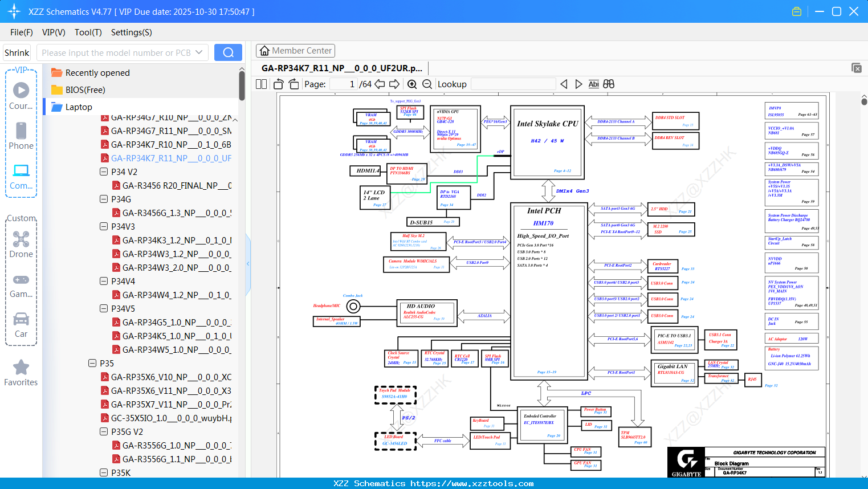Click the model number search field
The height and width of the screenshot is (489, 868).
116,52
